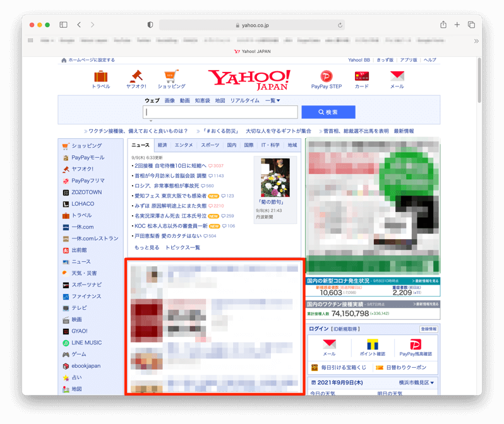Open 天気・災害 in left sidebar
The image size is (504, 424).
pos(84,273)
